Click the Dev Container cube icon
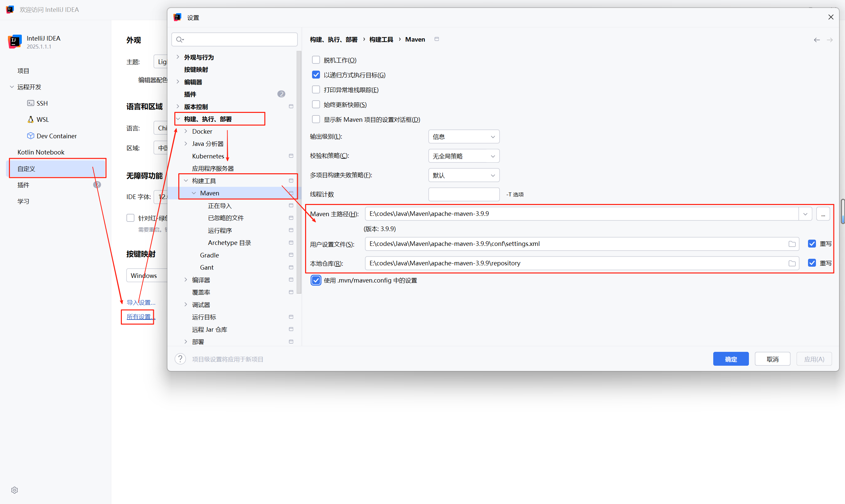The width and height of the screenshot is (845, 504). tap(31, 136)
